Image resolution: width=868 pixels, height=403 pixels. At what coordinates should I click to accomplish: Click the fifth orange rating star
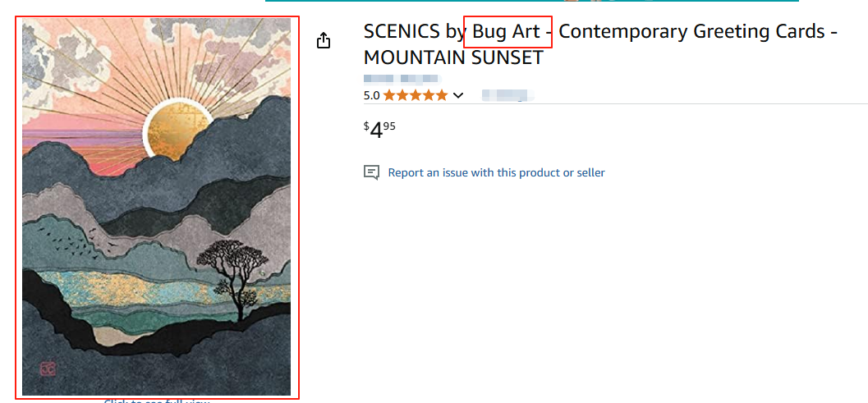pyautogui.click(x=442, y=95)
